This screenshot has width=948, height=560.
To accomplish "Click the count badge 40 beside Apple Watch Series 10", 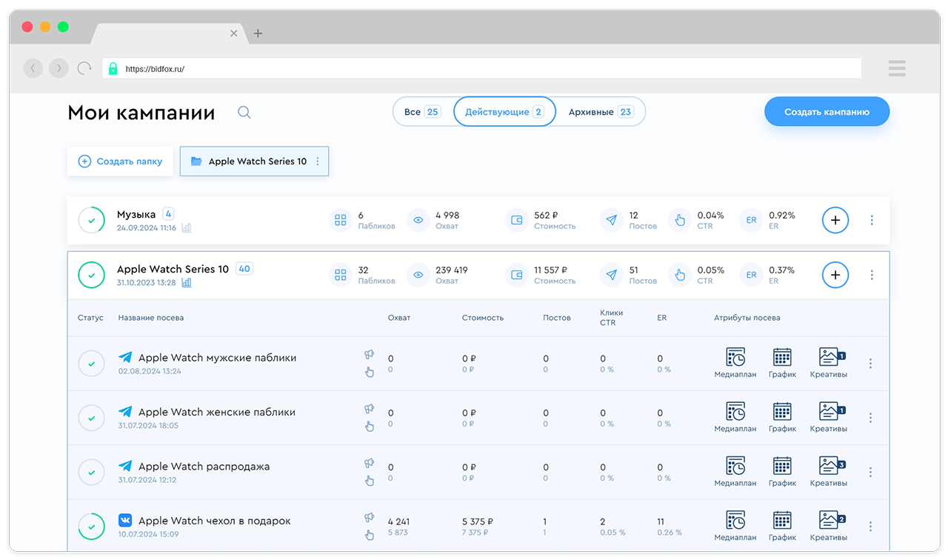I will pos(244,268).
